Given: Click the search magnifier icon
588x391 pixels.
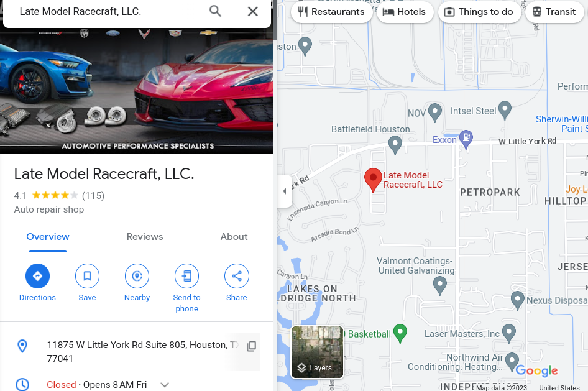Looking at the screenshot, I should (215, 11).
